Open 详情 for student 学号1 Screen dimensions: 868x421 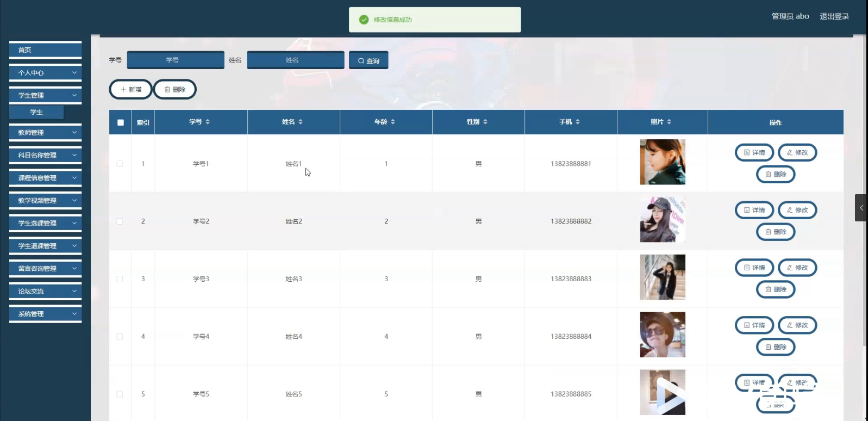[x=754, y=153]
